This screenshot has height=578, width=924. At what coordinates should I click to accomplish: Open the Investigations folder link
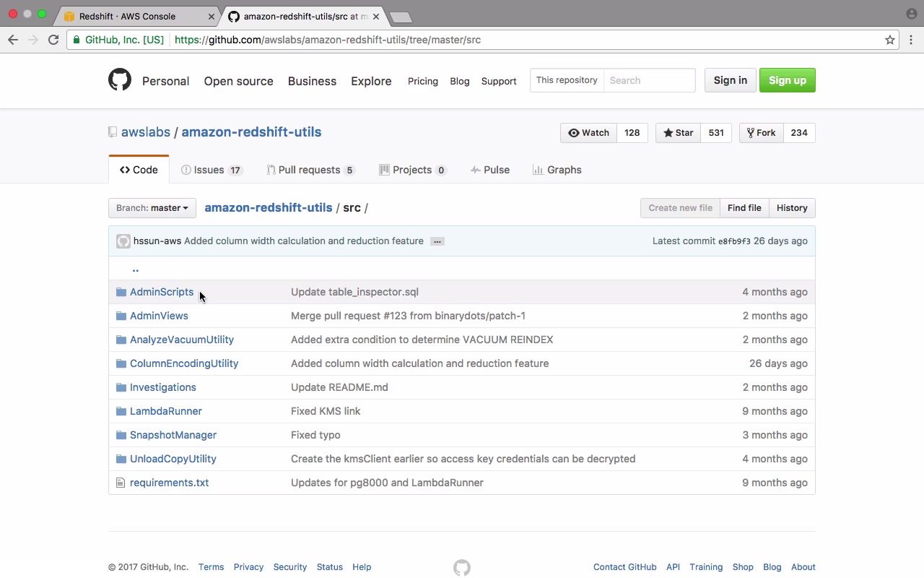(163, 387)
